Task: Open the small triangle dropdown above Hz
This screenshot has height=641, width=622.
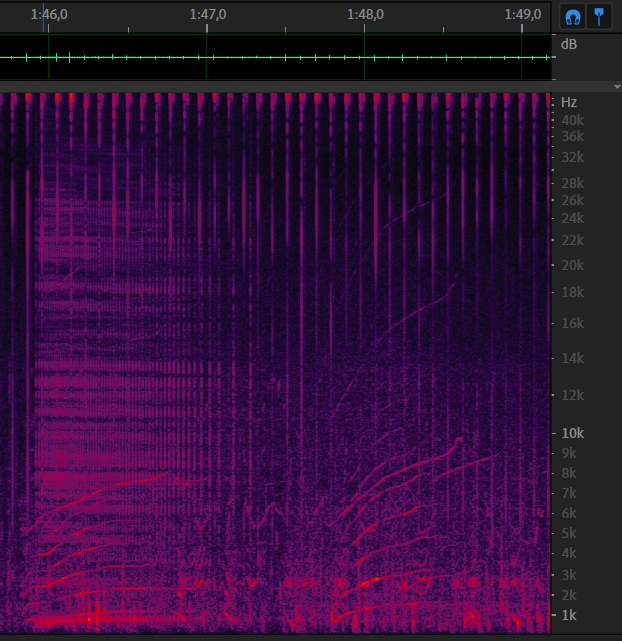Action: (617, 87)
